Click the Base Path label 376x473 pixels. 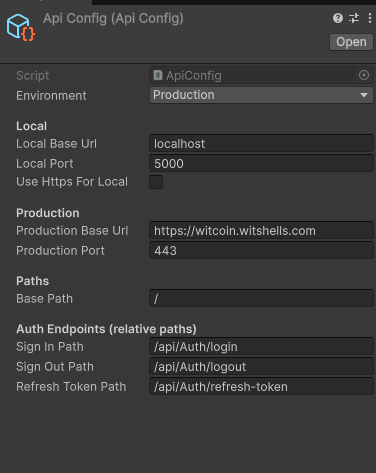coord(44,299)
